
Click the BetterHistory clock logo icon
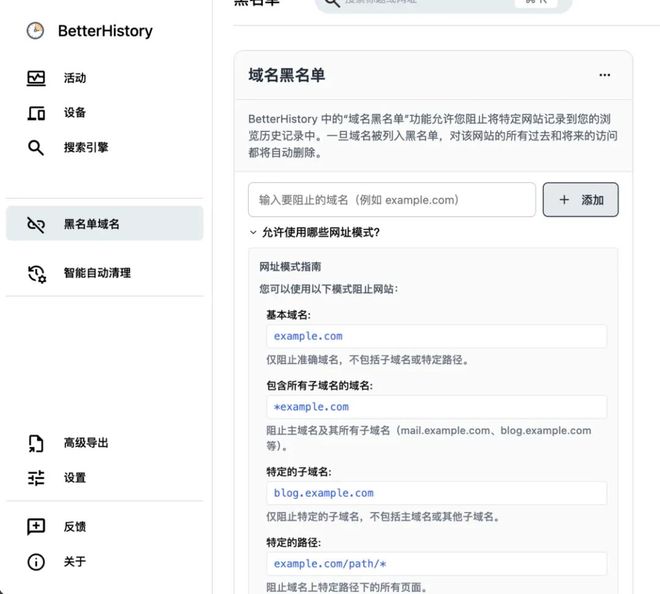[35, 31]
